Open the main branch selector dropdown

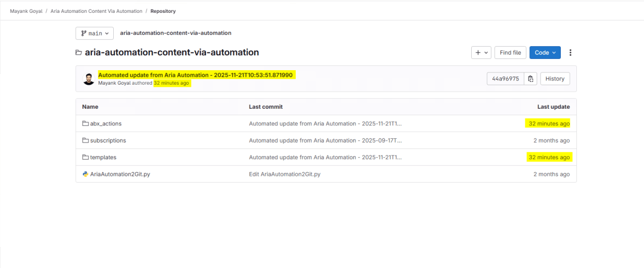point(94,33)
